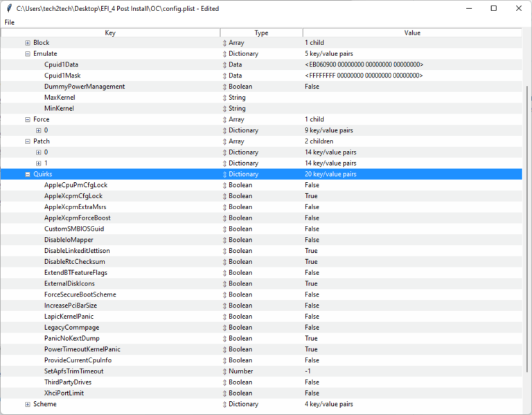Click type arrows for SetApfsTrimTimeout Number
The width and height of the screenshot is (532, 415).
[224, 371]
